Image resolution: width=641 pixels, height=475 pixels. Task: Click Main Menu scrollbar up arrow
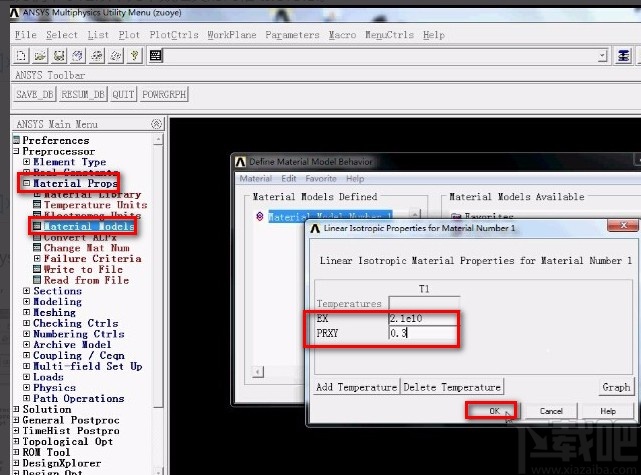(158, 140)
